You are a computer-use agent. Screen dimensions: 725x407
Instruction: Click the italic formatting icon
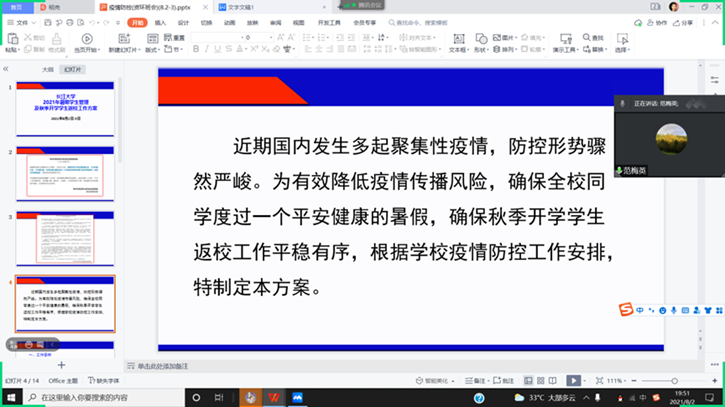pyautogui.click(x=208, y=49)
